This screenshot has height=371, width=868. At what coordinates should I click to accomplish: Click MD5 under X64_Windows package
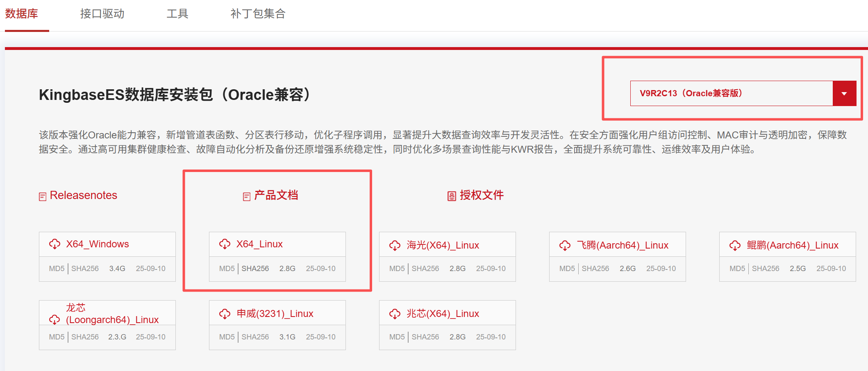tap(57, 269)
